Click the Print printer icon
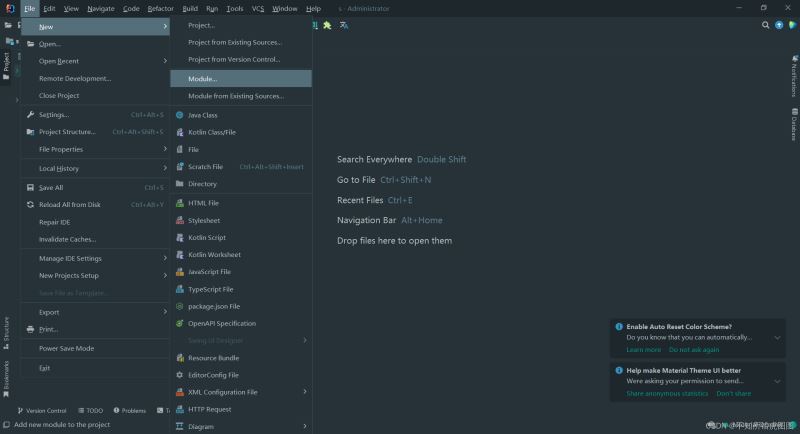 coord(31,329)
